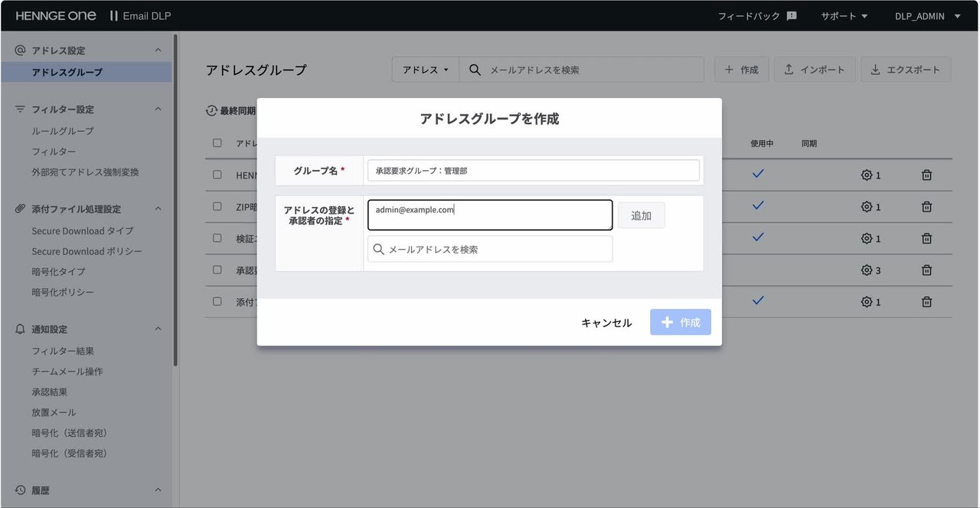Open the サポート dropdown menu

pos(844,16)
